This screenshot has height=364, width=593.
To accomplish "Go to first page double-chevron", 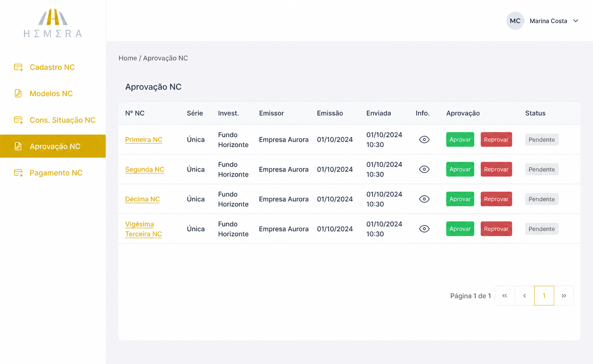I will tap(505, 295).
